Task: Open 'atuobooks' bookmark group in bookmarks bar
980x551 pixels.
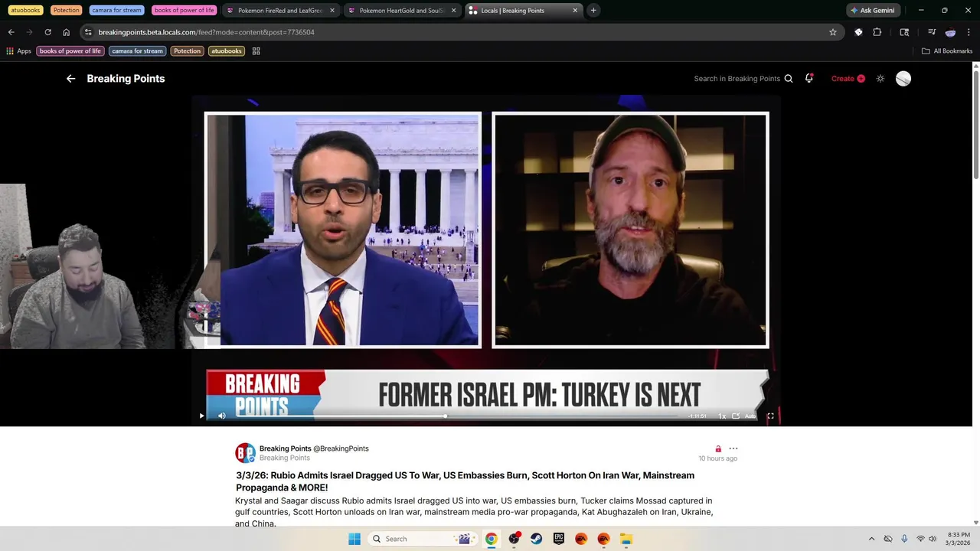Action: [227, 51]
